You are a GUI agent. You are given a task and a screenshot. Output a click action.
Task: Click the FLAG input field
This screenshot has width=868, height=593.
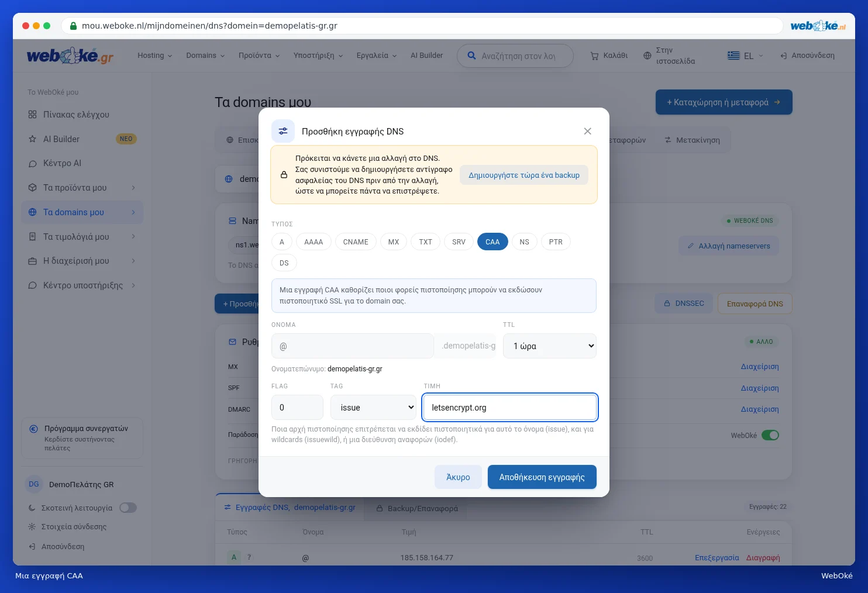297,407
